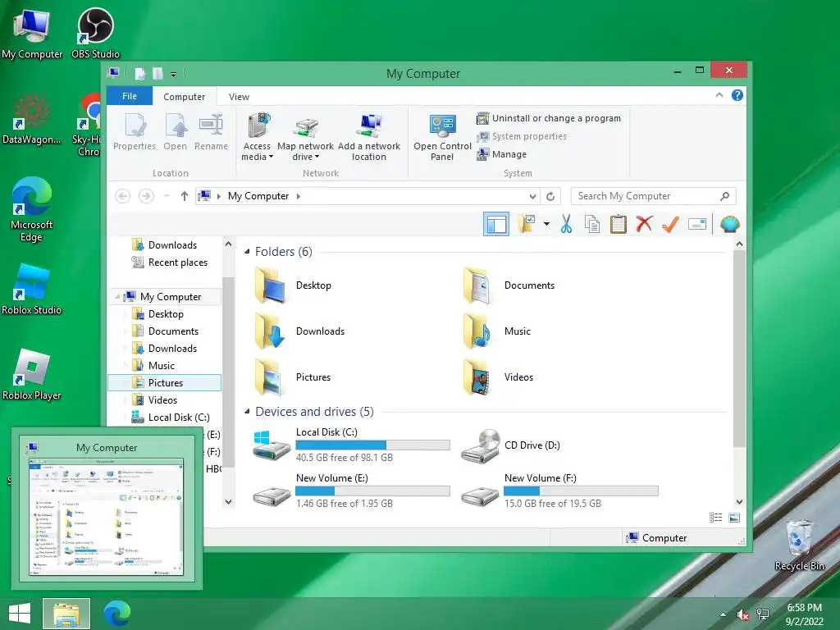Screen dimensions: 840x630
Task: Expand the address bar history dropdown
Action: pyautogui.click(x=532, y=197)
